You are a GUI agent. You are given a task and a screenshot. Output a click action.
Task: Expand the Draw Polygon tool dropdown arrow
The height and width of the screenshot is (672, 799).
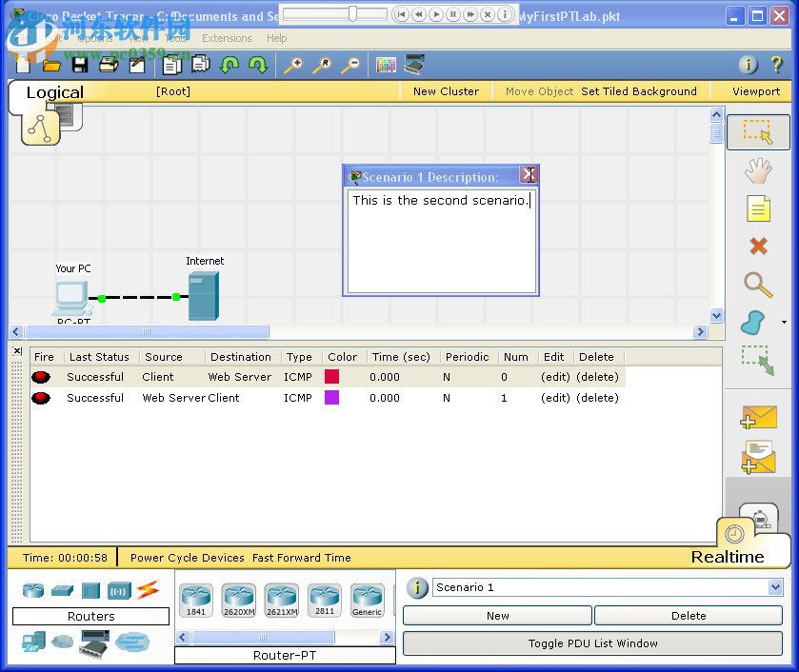click(x=784, y=323)
